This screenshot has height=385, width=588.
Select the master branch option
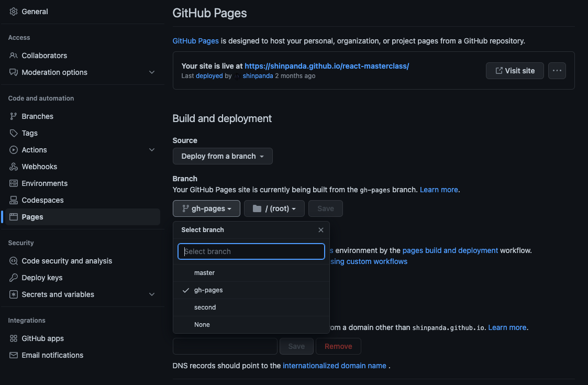point(204,272)
